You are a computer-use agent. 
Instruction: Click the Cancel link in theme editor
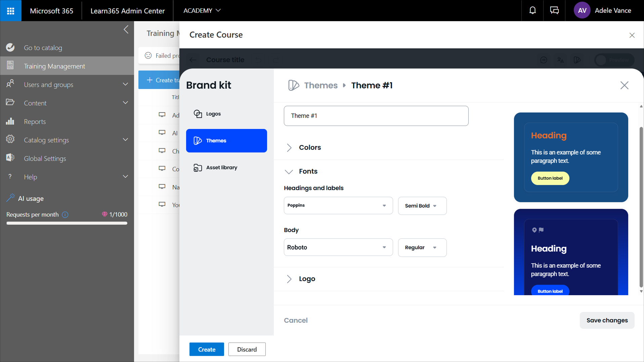296,320
